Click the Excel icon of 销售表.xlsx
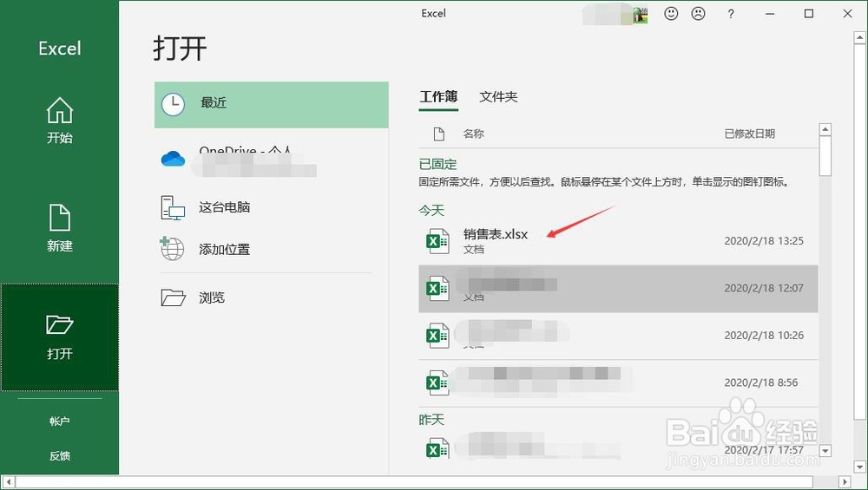 (437, 241)
